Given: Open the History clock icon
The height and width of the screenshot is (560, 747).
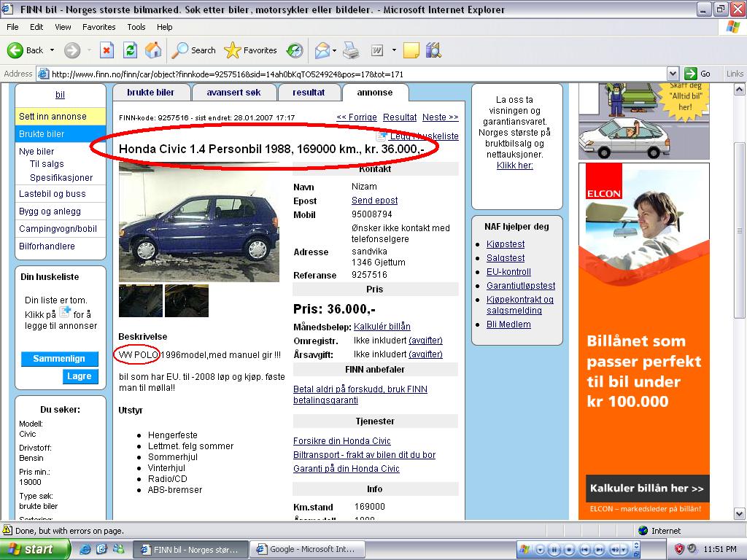Looking at the screenshot, I should [x=295, y=50].
